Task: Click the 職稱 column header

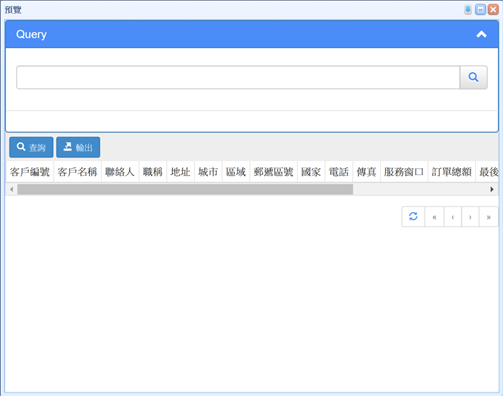Action: pos(153,172)
